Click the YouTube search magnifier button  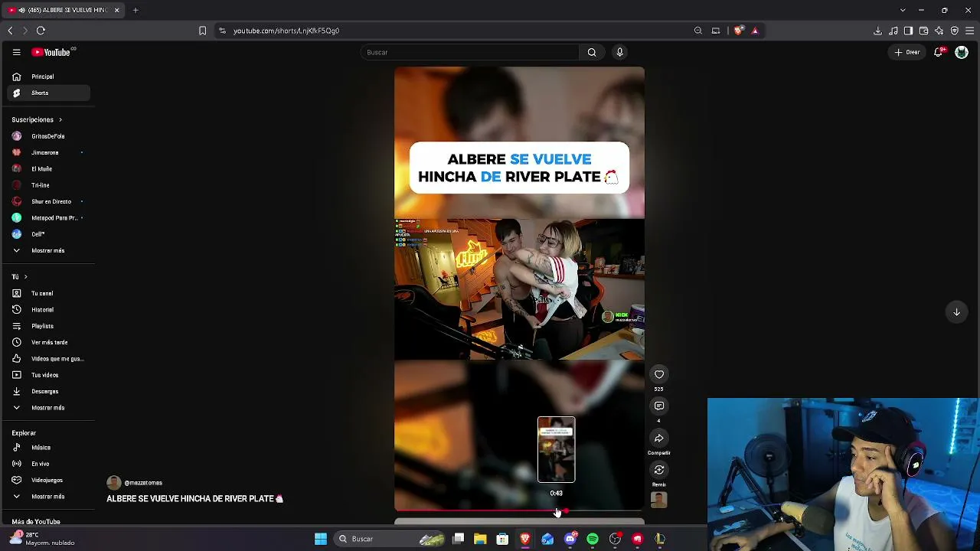point(592,52)
